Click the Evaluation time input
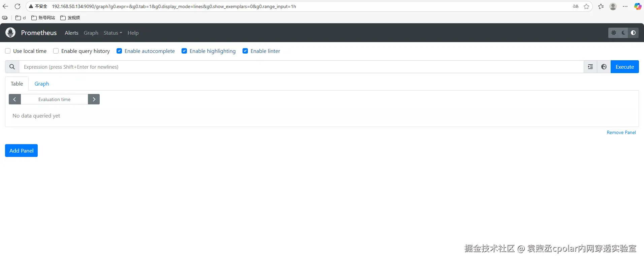 [54, 99]
